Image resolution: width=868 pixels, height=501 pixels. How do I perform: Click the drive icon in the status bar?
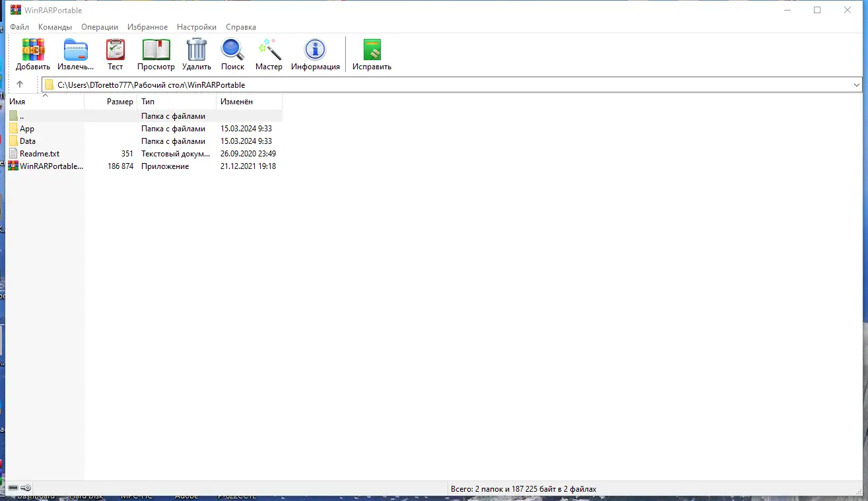13,488
